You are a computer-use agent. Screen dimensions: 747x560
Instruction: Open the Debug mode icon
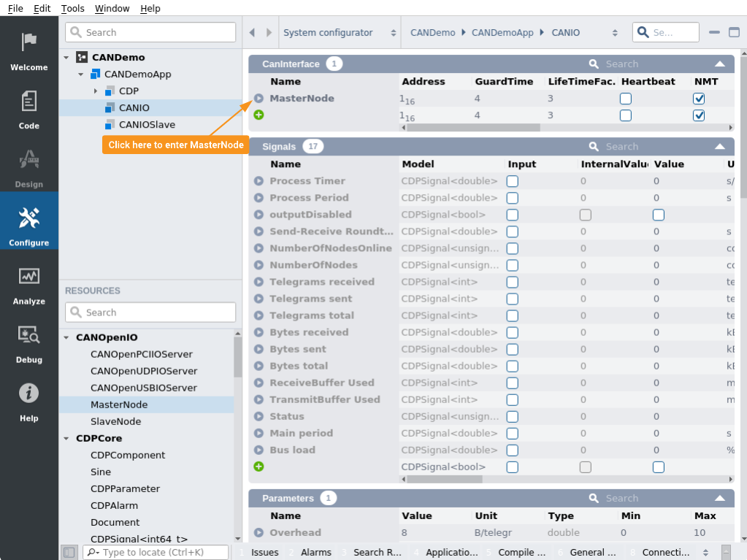[29, 343]
